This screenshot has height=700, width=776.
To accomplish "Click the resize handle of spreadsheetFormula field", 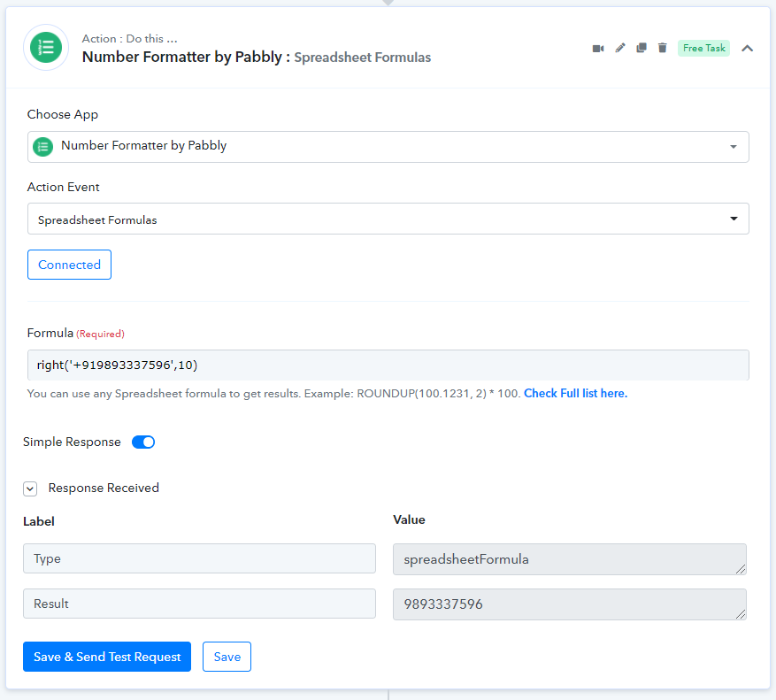I will (x=741, y=569).
